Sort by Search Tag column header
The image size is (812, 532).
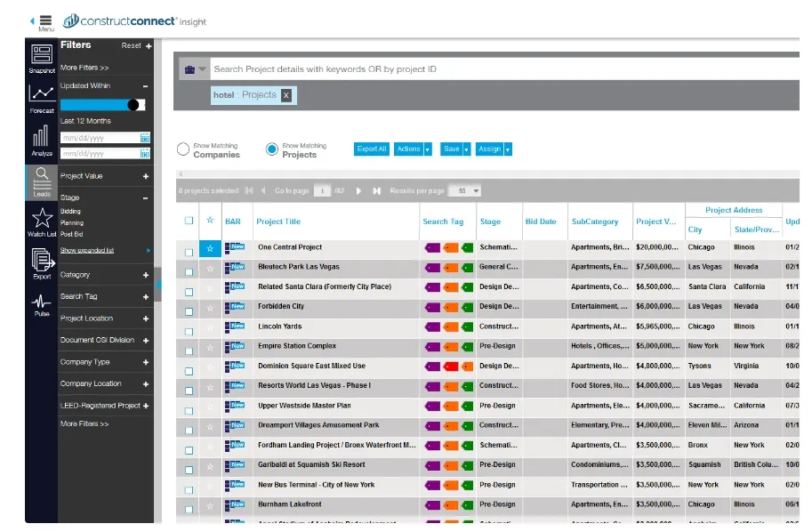point(443,222)
